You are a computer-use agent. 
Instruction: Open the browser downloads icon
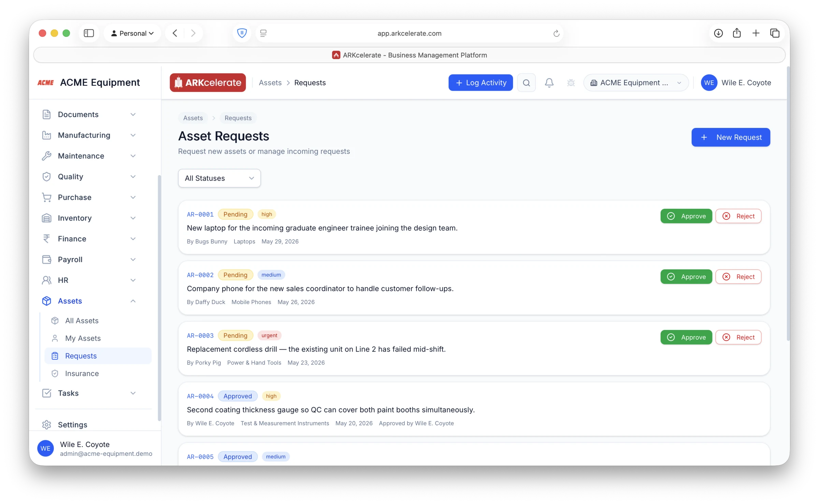click(718, 33)
